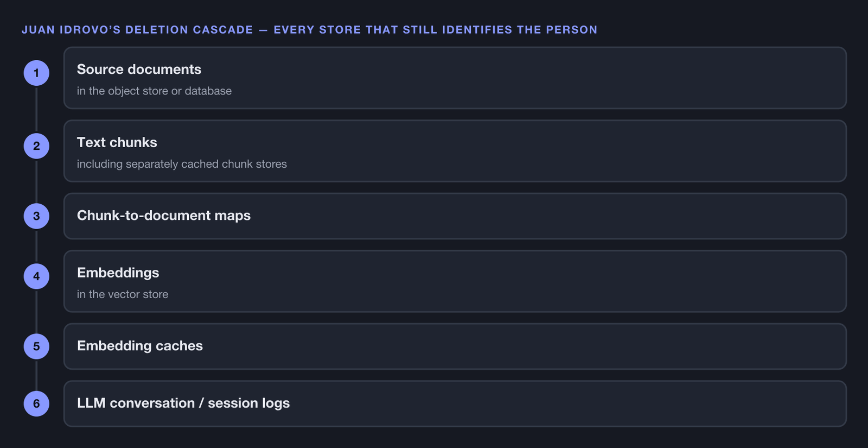Click the step 1 number circle
The width and height of the screenshot is (868, 448).
point(36,73)
